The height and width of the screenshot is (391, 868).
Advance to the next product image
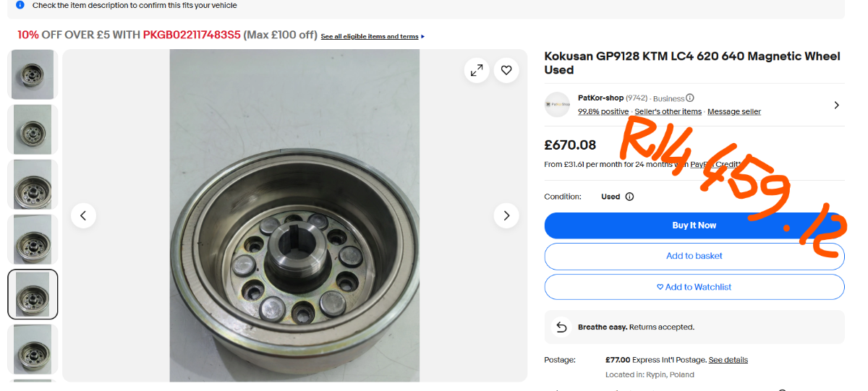(x=506, y=215)
